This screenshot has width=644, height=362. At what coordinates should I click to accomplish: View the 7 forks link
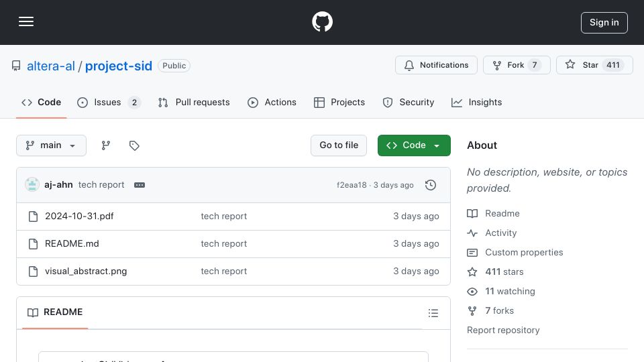point(490,310)
